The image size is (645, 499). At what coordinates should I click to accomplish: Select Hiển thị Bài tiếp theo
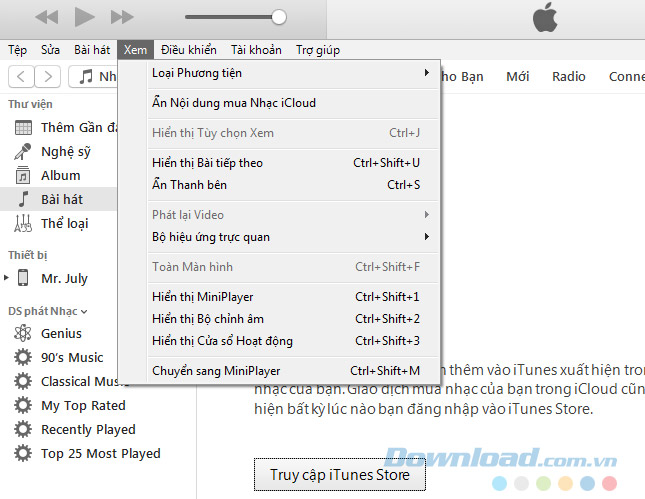pos(292,163)
